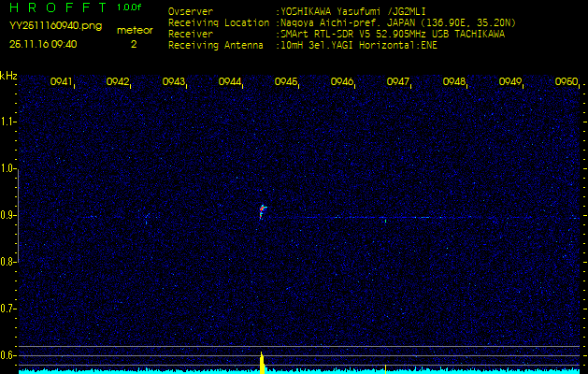Image resolution: width=588 pixels, height=374 pixels.
Task: Select the 0941 time marker
Action: pos(62,82)
